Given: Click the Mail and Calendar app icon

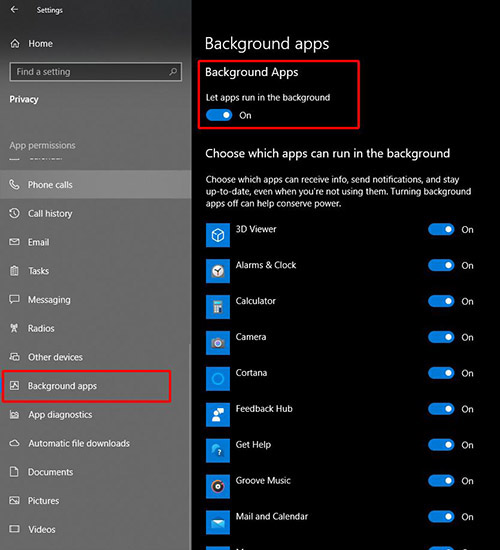Looking at the screenshot, I should 218,522.
